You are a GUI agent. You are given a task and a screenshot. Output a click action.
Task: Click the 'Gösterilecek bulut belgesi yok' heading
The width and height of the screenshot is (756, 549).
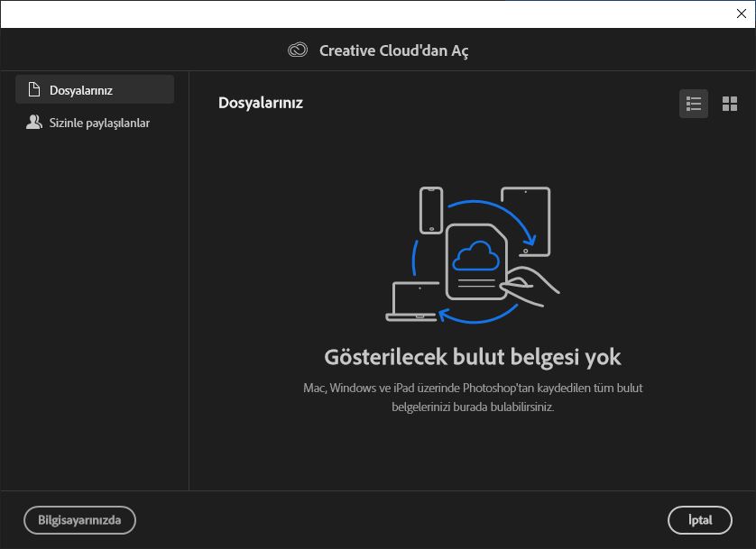coord(473,357)
